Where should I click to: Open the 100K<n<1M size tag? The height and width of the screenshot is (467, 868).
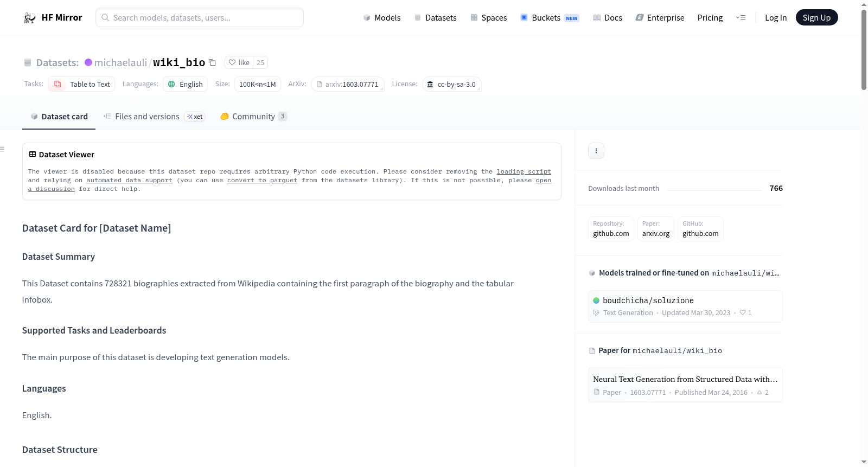(x=258, y=84)
